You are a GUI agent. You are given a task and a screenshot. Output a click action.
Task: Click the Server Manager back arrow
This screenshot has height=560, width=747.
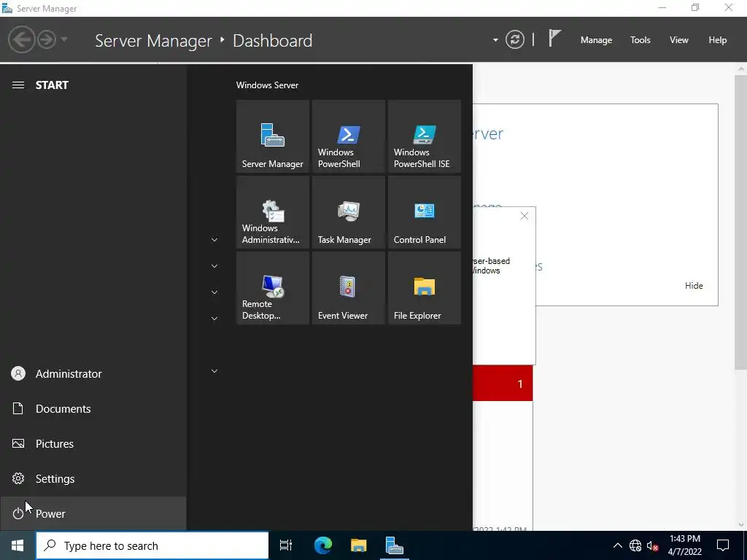[21, 39]
